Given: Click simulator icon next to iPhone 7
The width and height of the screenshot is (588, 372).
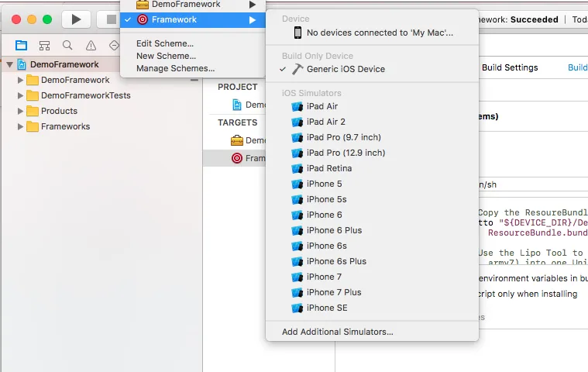Looking at the screenshot, I should click(297, 277).
